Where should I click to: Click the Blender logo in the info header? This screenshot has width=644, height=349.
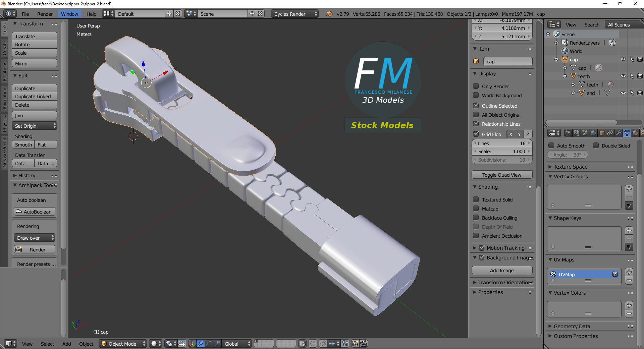329,14
